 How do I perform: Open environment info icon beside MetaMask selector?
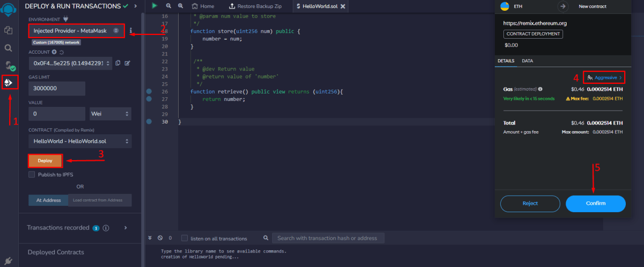coord(130,31)
